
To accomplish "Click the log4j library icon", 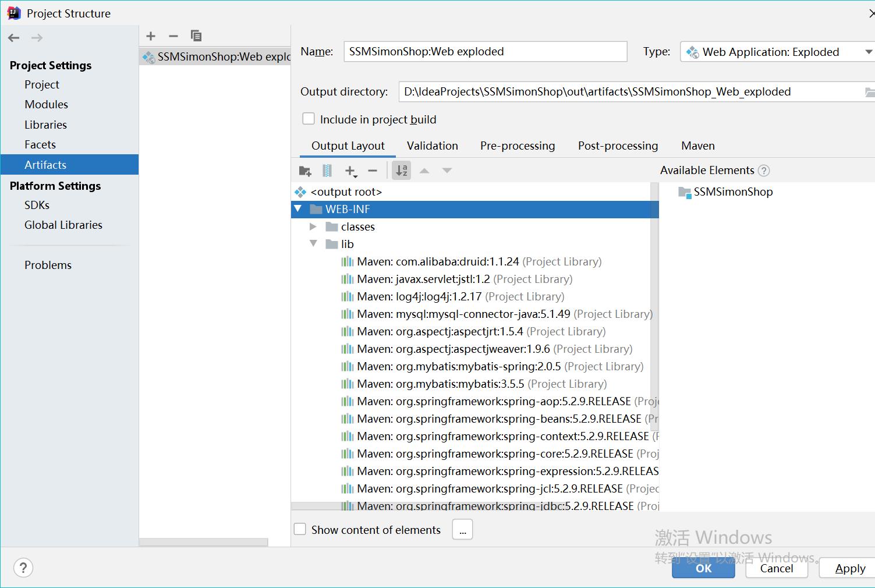I will (x=348, y=296).
